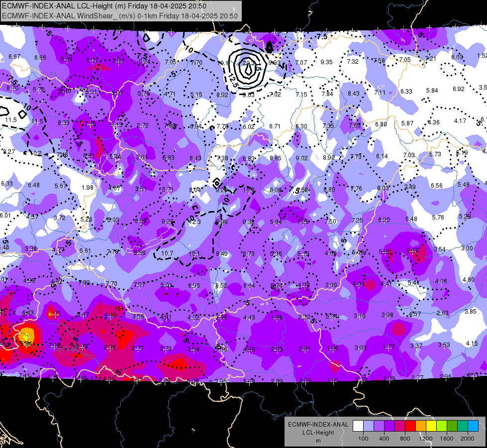Click the map value 1.71
487x448 pixels.
[x=55, y=314]
